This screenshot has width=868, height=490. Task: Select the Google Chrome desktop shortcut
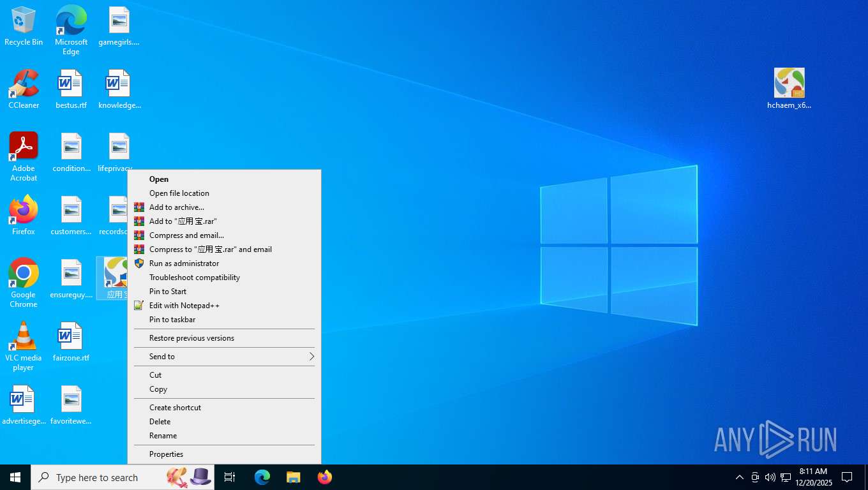[x=24, y=283]
